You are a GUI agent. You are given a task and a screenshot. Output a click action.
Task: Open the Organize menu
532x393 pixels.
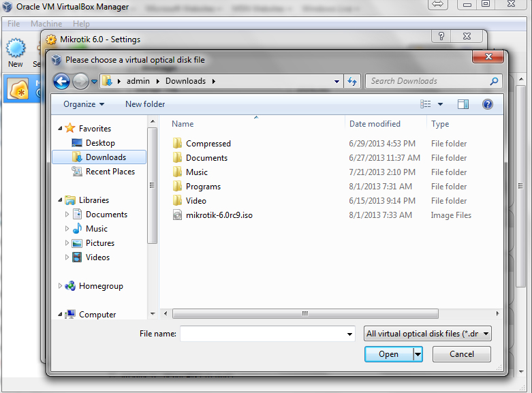[x=84, y=104]
